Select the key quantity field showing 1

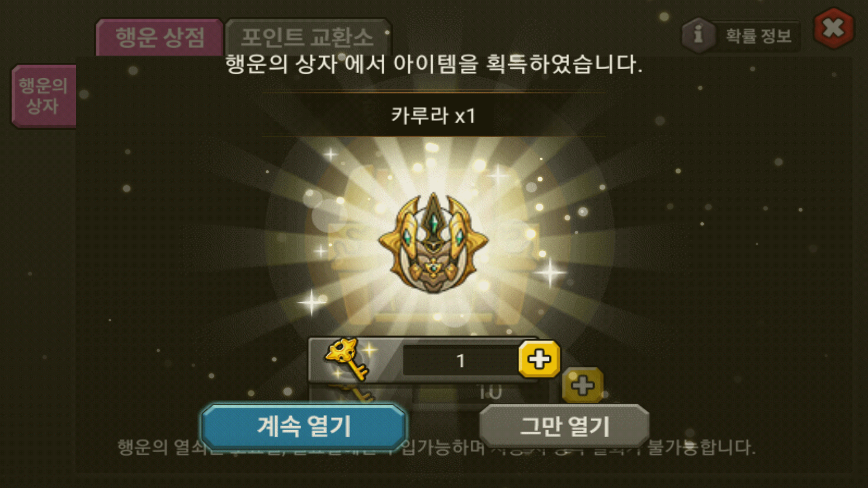[x=460, y=361]
